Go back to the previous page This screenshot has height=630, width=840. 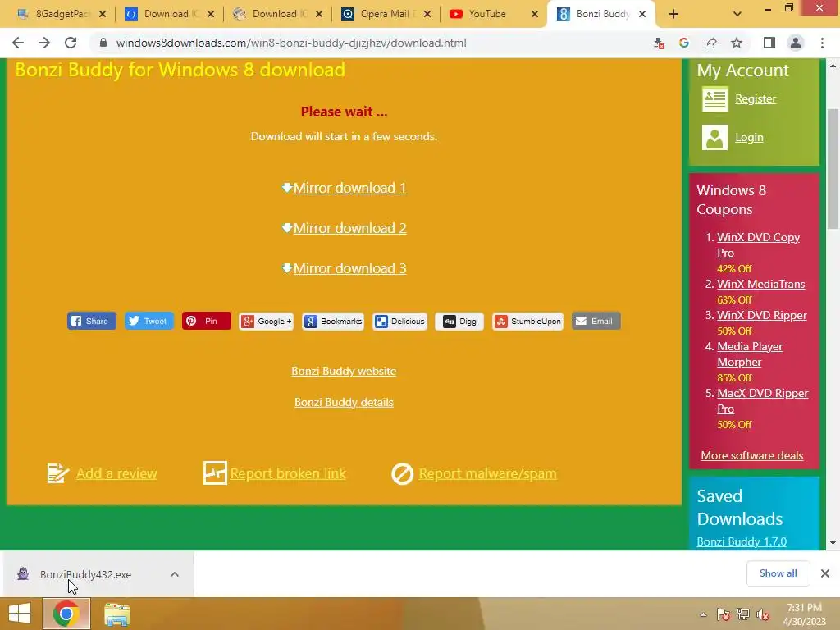coord(18,43)
